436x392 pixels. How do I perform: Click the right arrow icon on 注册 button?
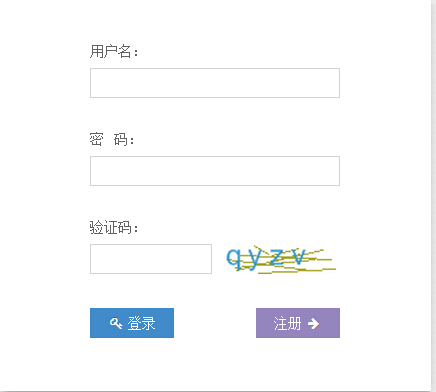point(313,323)
